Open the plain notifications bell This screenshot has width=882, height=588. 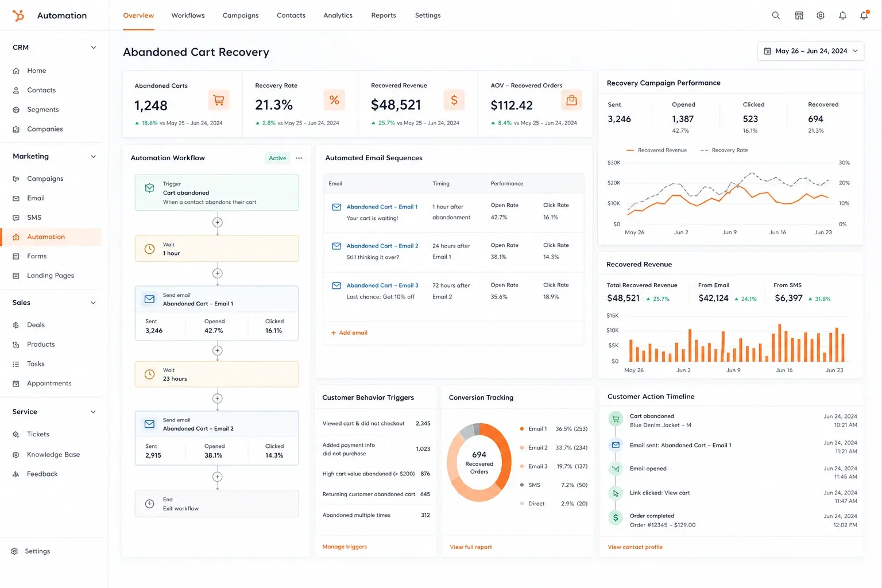[x=842, y=16]
